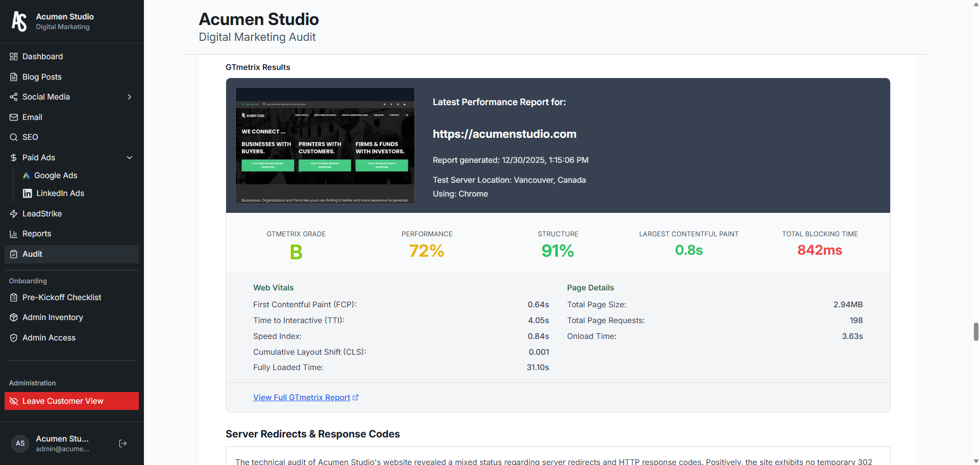This screenshot has width=980, height=465.
Task: Open the Dashboard menu item
Action: (71, 57)
